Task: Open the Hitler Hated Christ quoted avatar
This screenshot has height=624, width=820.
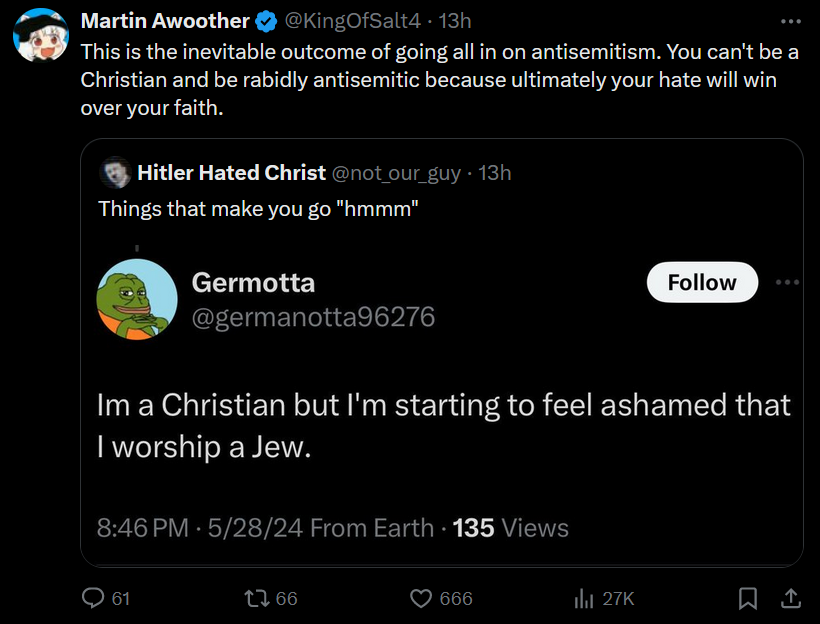Action: 115,173
